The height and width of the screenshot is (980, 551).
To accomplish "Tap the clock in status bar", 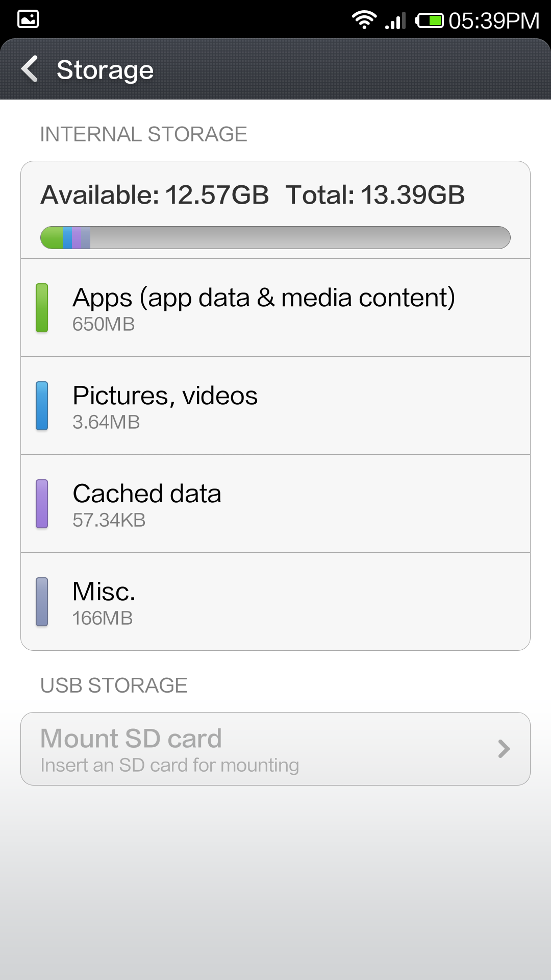I will pyautogui.click(x=494, y=20).
